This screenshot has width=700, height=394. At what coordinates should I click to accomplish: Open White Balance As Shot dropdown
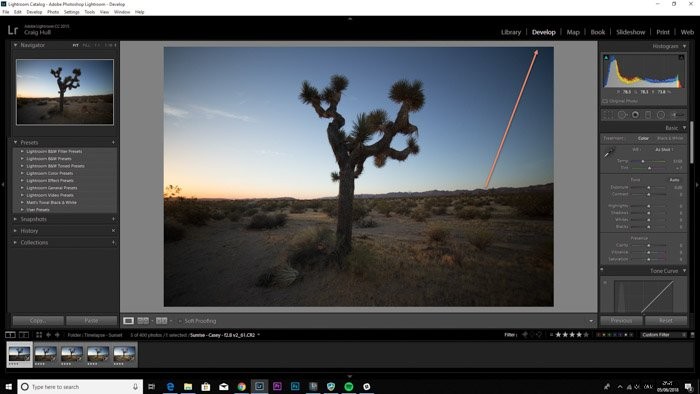(x=664, y=149)
